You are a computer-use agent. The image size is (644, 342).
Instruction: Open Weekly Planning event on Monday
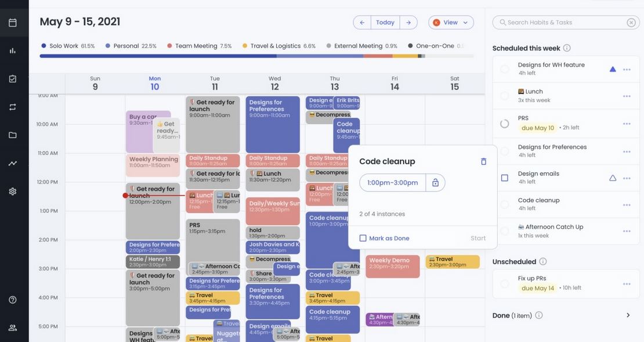153,165
